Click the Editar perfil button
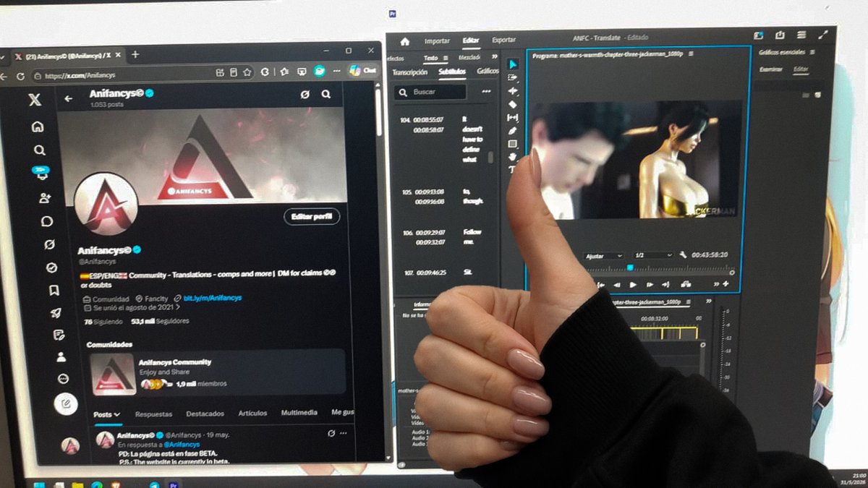 click(x=312, y=216)
